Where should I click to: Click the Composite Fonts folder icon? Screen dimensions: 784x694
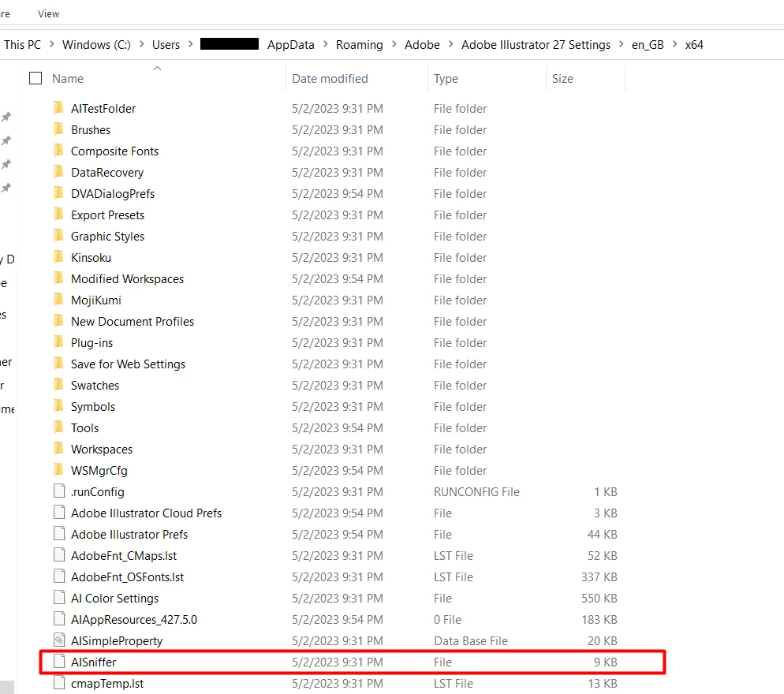click(x=58, y=150)
